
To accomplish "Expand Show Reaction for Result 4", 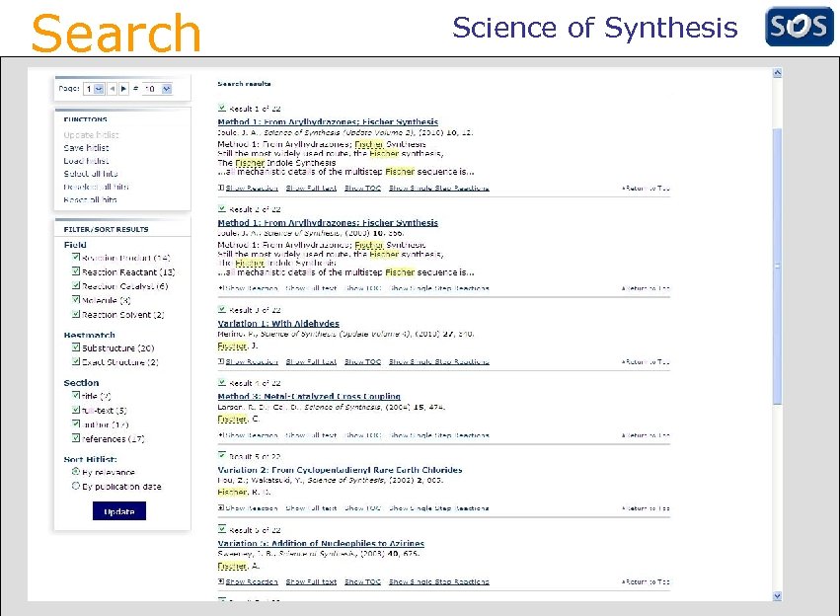I will tap(249, 435).
